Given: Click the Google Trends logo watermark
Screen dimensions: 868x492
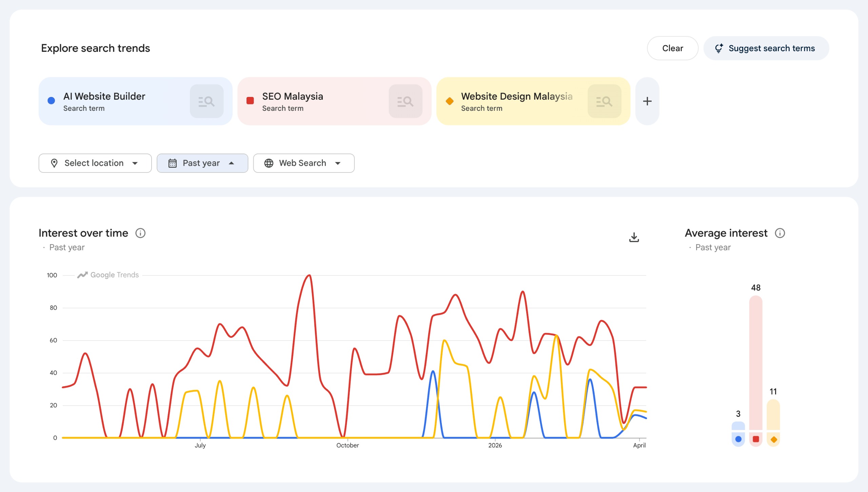Looking at the screenshot, I should click(108, 275).
